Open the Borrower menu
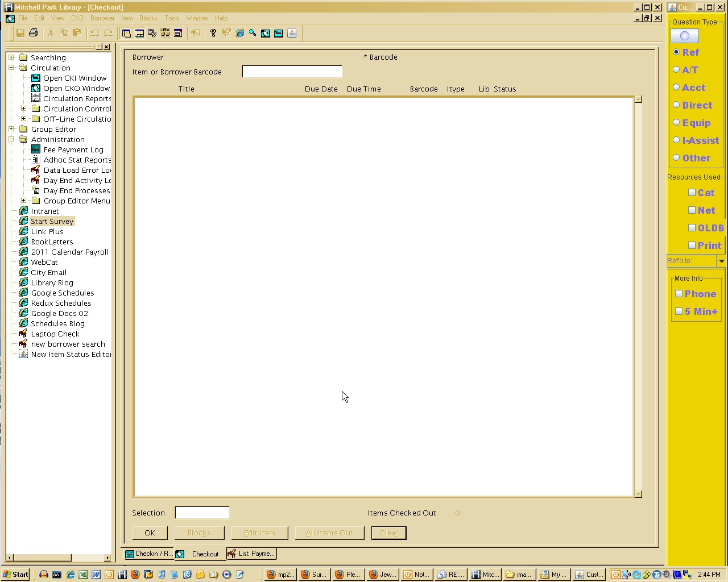Screen dimensions: 728x582 [102, 18]
